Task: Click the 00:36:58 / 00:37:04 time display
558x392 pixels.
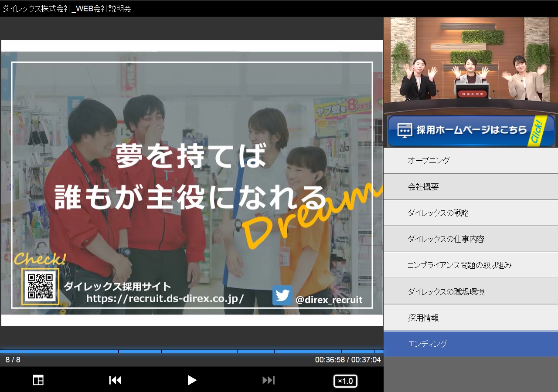Action: pos(348,360)
